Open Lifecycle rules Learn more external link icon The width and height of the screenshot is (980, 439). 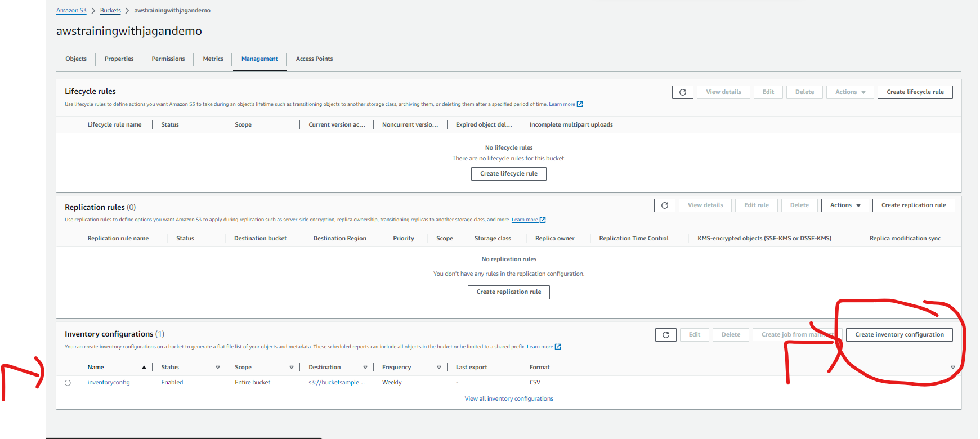(580, 104)
